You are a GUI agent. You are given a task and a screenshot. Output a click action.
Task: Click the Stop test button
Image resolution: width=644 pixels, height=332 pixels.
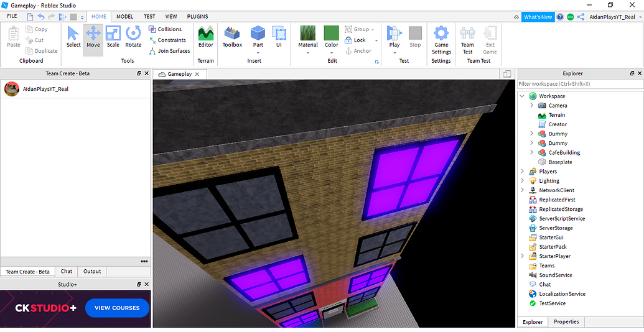coord(415,37)
